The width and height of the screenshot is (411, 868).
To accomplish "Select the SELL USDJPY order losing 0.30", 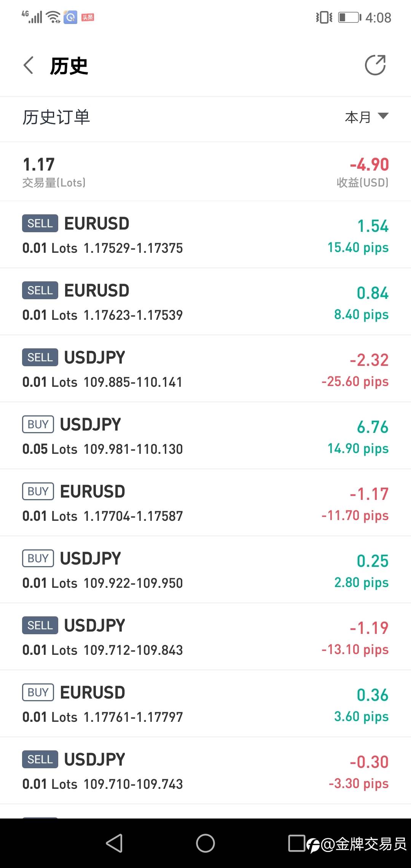I will tap(205, 771).
